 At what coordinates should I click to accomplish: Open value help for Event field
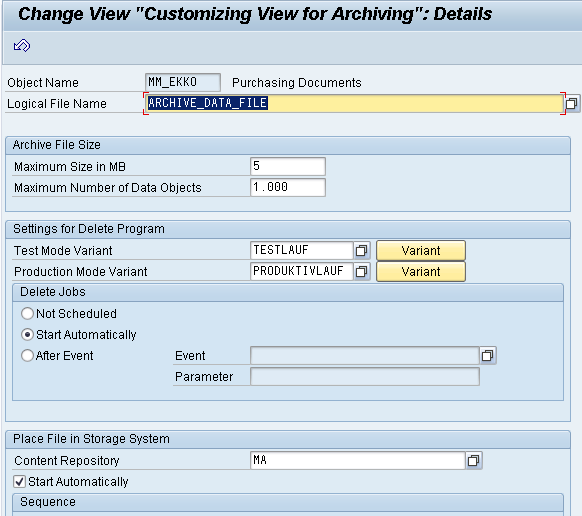487,356
